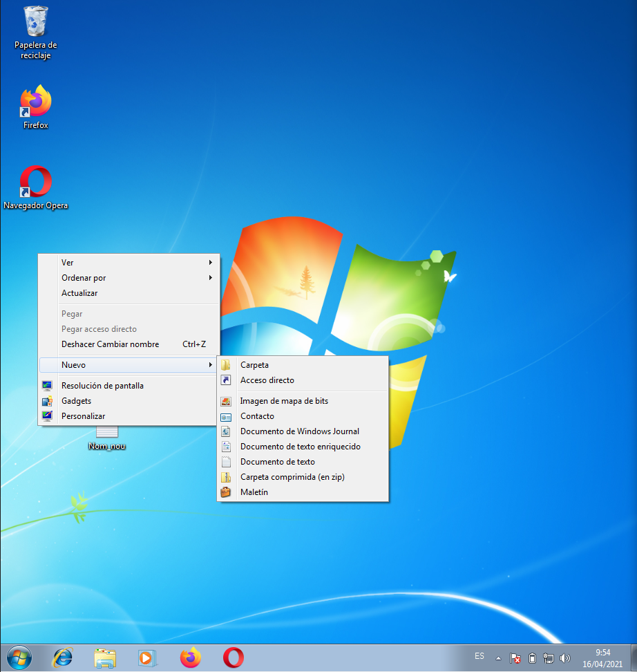Viewport: 637px width, 672px height.
Task: Show hidden tray icons arrow
Action: [x=498, y=658]
